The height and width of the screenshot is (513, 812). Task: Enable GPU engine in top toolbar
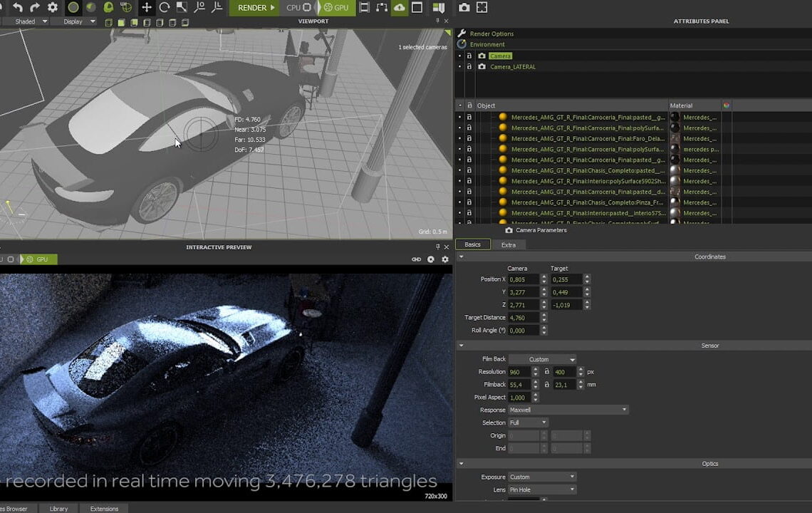336,8
